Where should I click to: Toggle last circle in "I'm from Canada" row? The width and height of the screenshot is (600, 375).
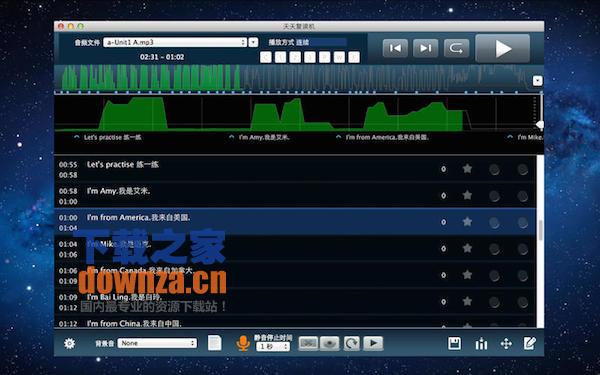pos(523,276)
